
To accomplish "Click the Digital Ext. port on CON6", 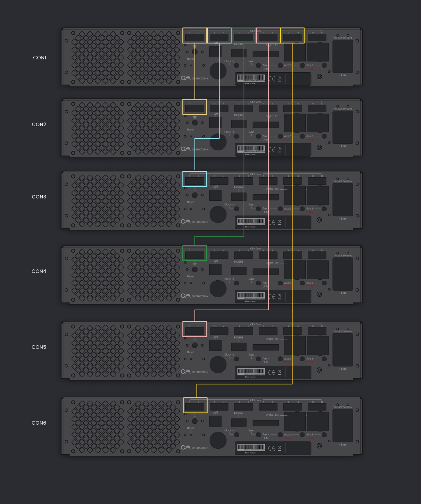I will [x=266, y=423].
